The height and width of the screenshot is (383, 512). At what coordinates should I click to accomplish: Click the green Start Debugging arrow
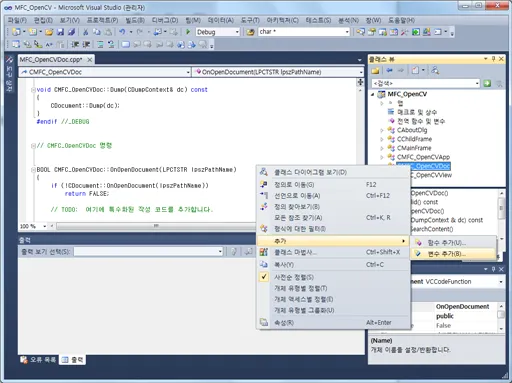[188, 32]
